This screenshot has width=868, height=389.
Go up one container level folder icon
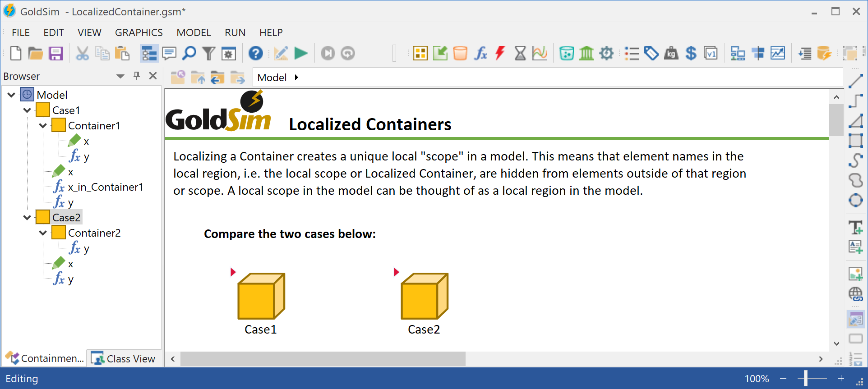tap(198, 78)
